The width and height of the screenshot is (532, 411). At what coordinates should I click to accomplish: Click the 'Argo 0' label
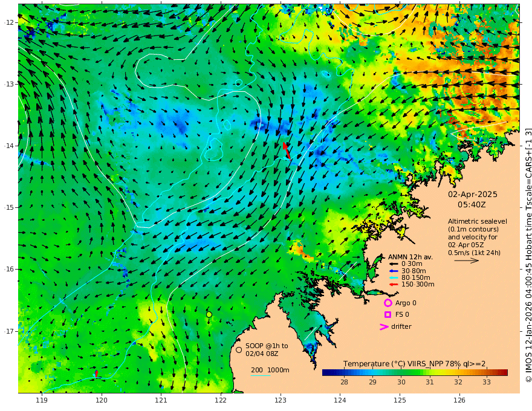(406, 303)
